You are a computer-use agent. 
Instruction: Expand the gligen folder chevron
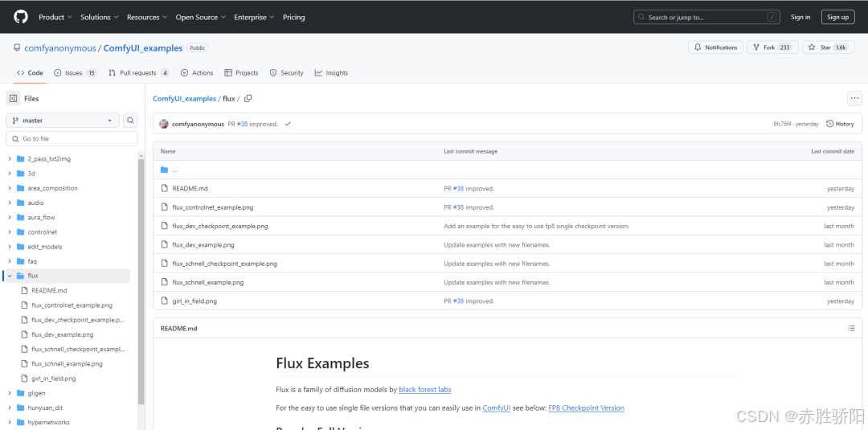[x=10, y=393]
